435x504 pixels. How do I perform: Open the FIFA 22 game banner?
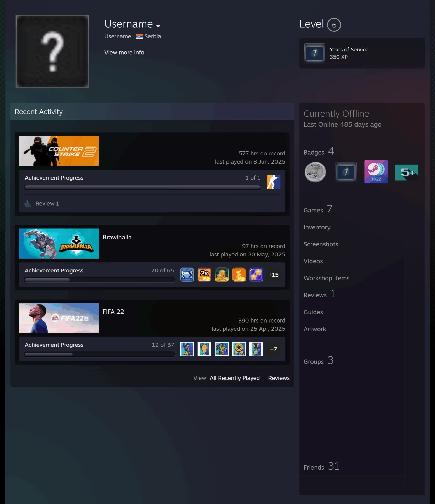point(59,318)
